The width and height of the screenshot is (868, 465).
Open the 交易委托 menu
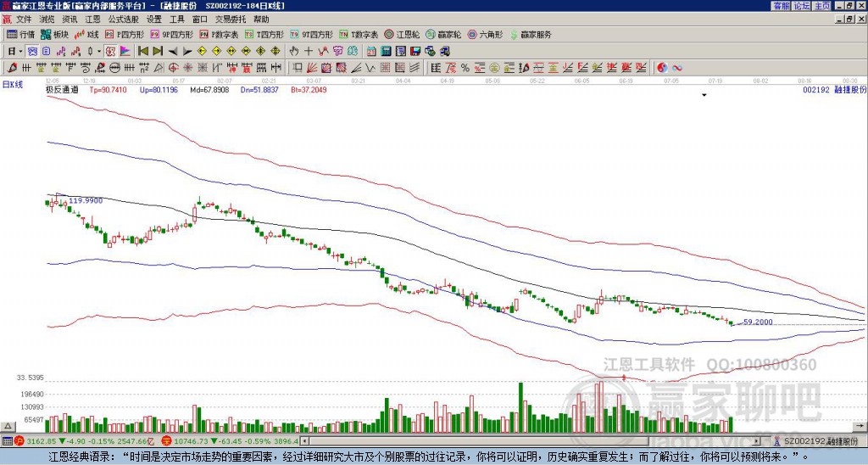[x=231, y=20]
